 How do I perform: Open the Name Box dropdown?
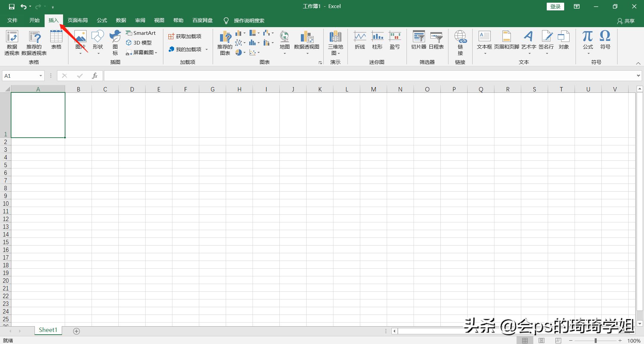pyautogui.click(x=41, y=76)
